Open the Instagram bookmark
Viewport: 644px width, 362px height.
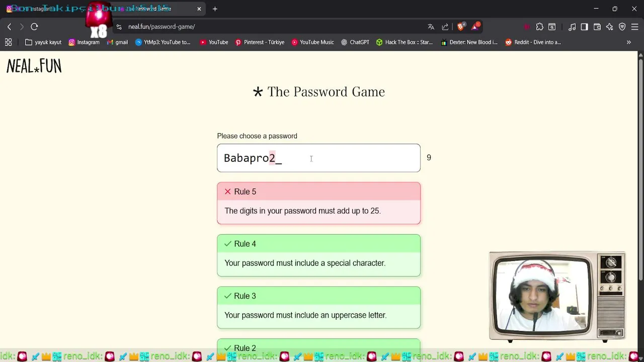[x=84, y=42]
